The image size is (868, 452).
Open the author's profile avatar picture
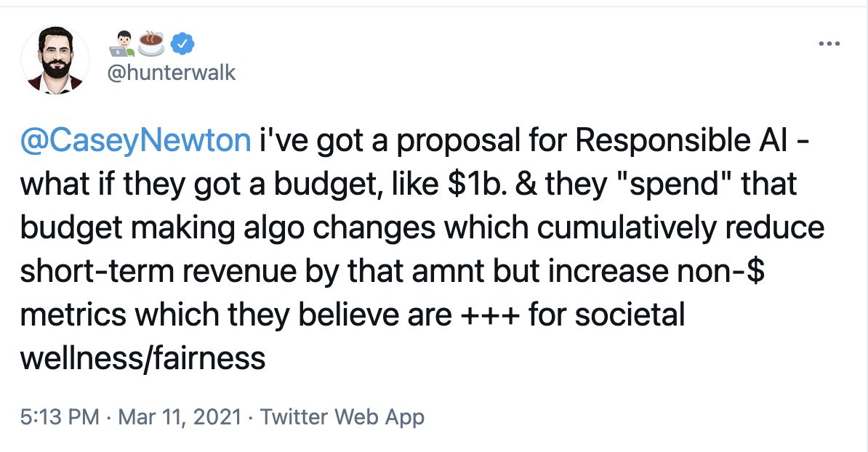tap(55, 63)
